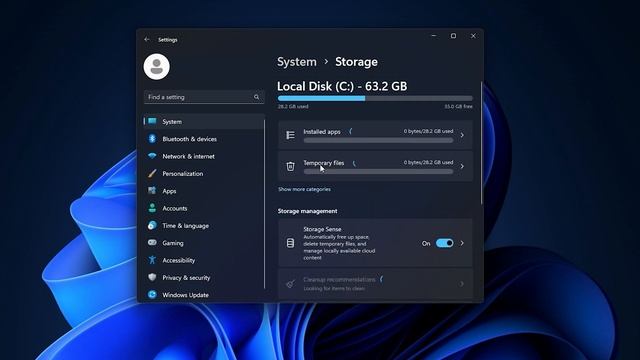This screenshot has width=640, height=360.
Task: Click the Gaming controller icon
Action: pos(152,242)
